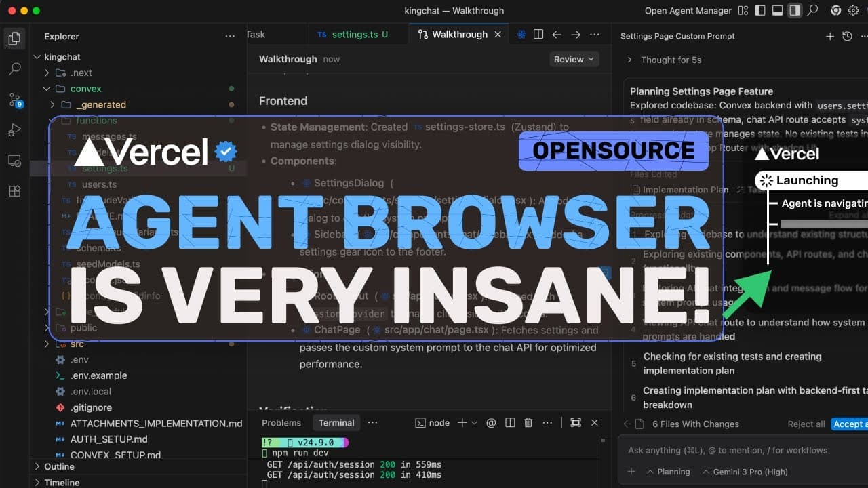
Task: Toggle the primary side bar visibility
Action: tap(760, 11)
